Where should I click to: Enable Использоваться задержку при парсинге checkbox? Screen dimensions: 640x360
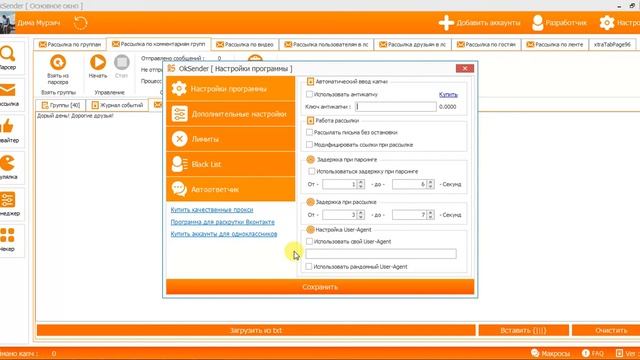[x=312, y=171]
